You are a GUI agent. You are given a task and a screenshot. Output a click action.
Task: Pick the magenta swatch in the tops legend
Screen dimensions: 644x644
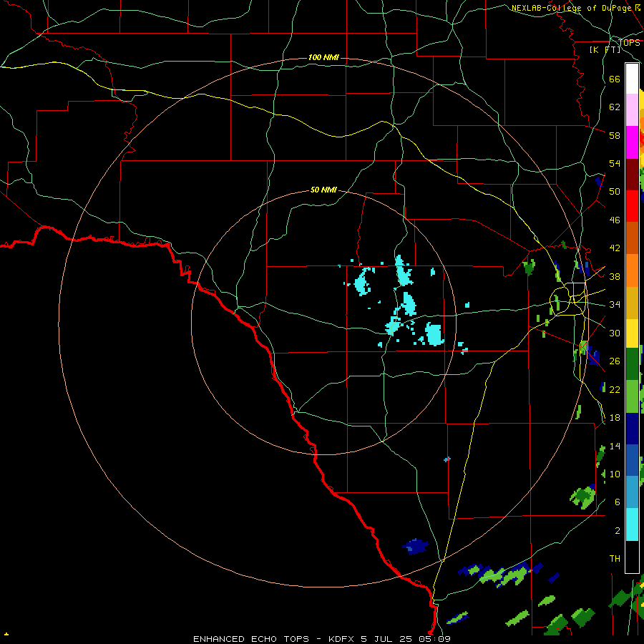coord(632,142)
